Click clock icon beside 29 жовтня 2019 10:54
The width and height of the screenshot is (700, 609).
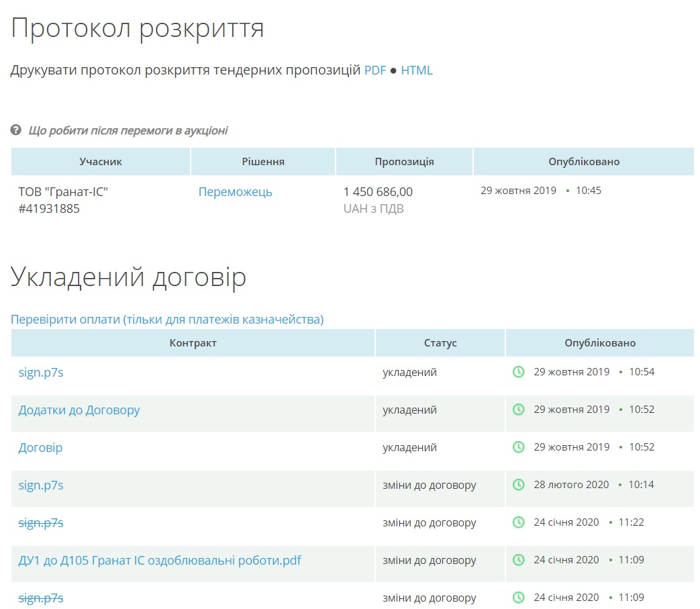pyautogui.click(x=518, y=372)
